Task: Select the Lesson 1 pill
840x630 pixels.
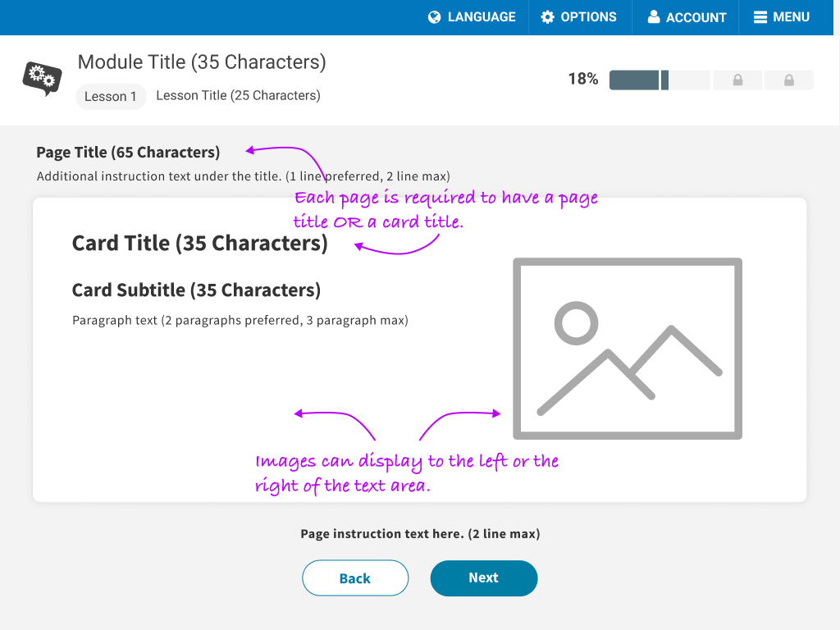Action: (111, 97)
